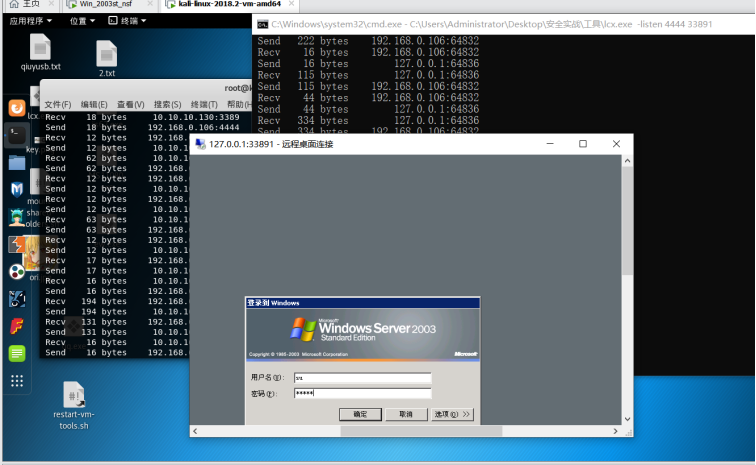Image resolution: width=756 pixels, height=465 pixels.
Task: Click scroll-down arrow in remote desktop window
Action: click(x=627, y=419)
